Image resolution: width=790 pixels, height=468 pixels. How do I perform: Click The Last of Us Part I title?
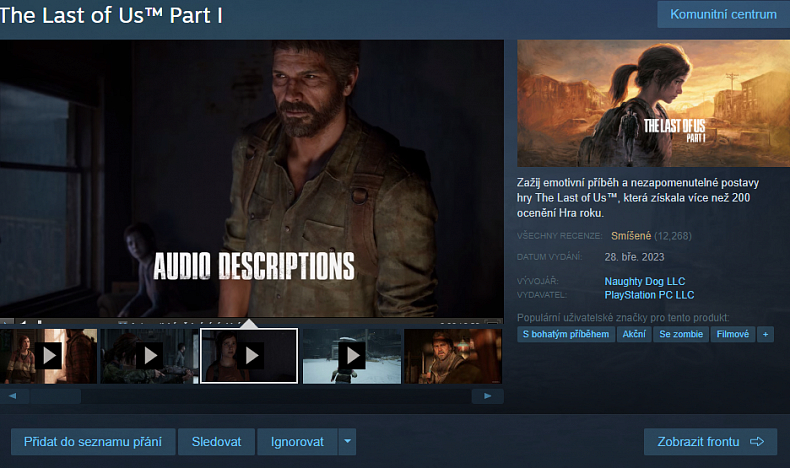coord(111,15)
